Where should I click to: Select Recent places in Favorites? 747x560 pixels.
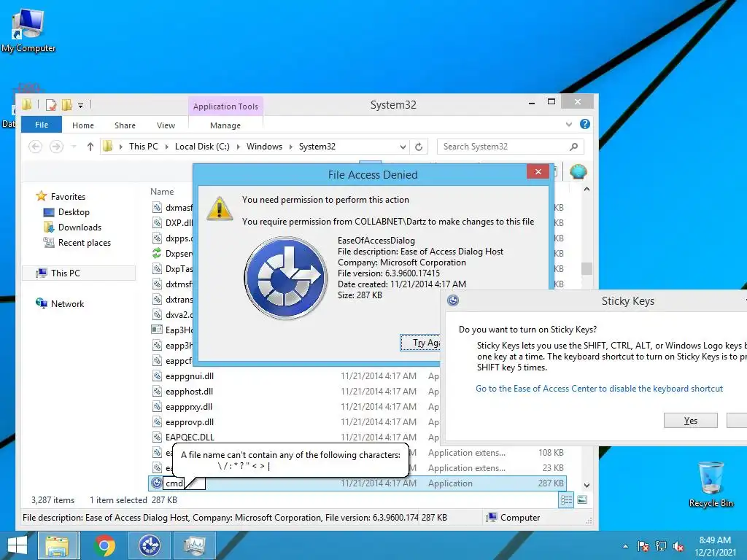click(x=85, y=242)
